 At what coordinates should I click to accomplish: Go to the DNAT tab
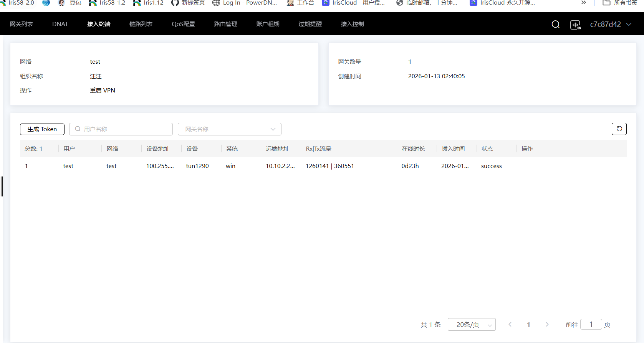(x=60, y=24)
